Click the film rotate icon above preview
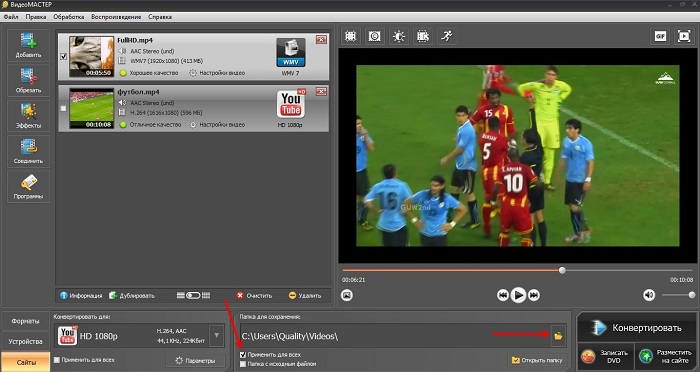700x372 pixels. coord(422,36)
